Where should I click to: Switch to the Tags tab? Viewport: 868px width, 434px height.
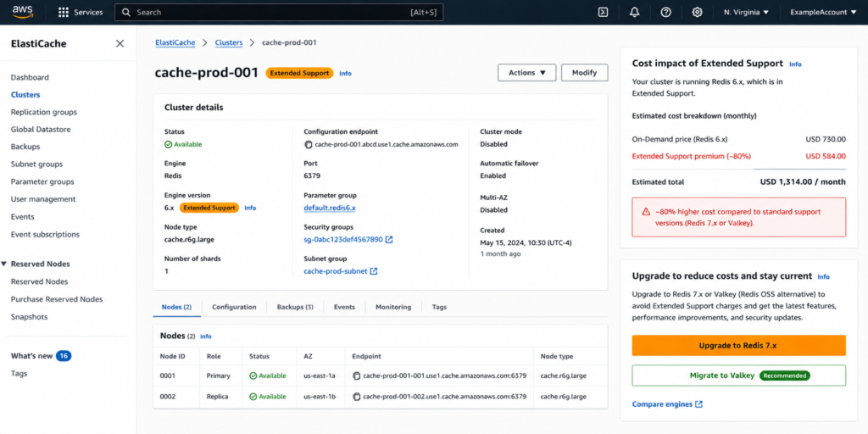pos(440,307)
